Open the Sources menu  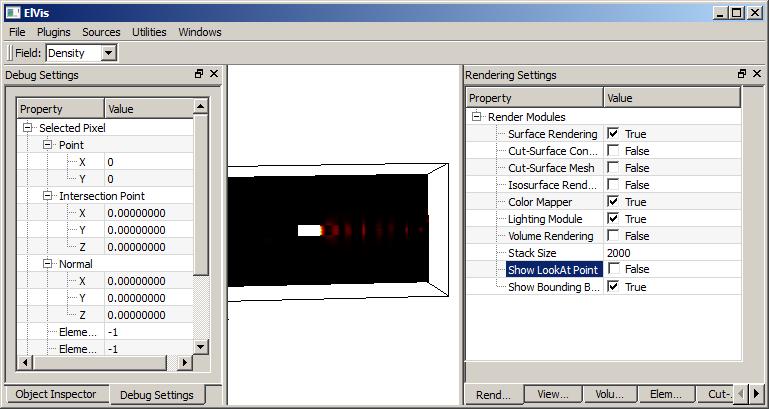[x=101, y=32]
